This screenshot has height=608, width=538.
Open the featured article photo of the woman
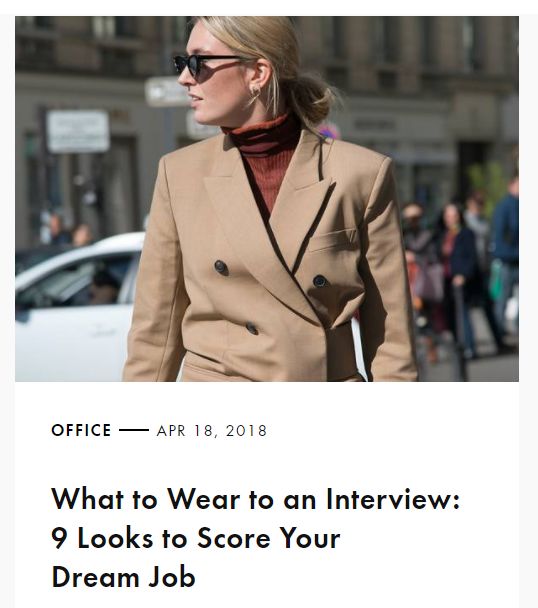pyautogui.click(x=267, y=199)
